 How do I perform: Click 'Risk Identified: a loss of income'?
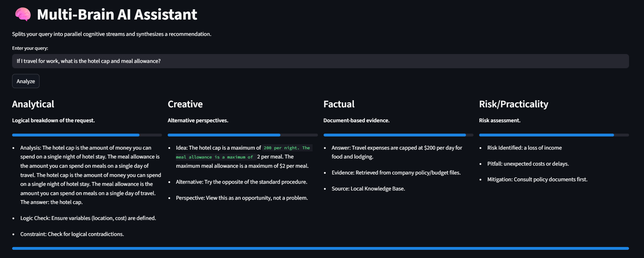[x=524, y=148]
